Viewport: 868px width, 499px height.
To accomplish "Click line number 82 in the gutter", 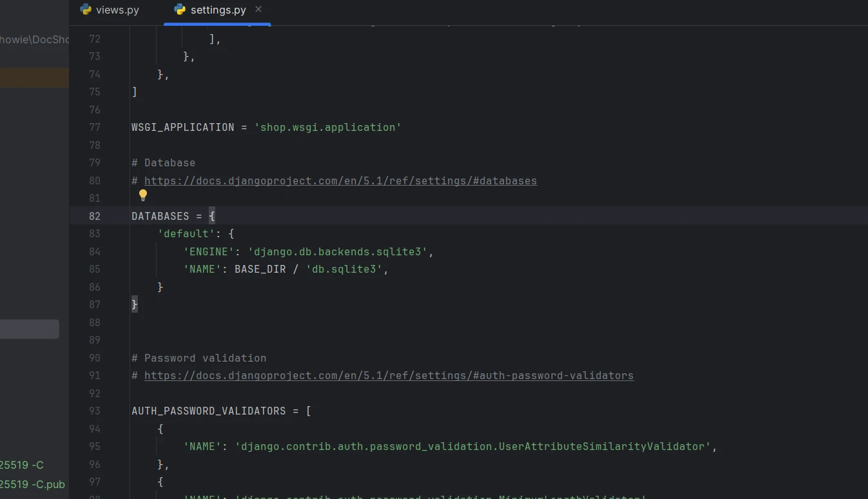I will [x=94, y=216].
